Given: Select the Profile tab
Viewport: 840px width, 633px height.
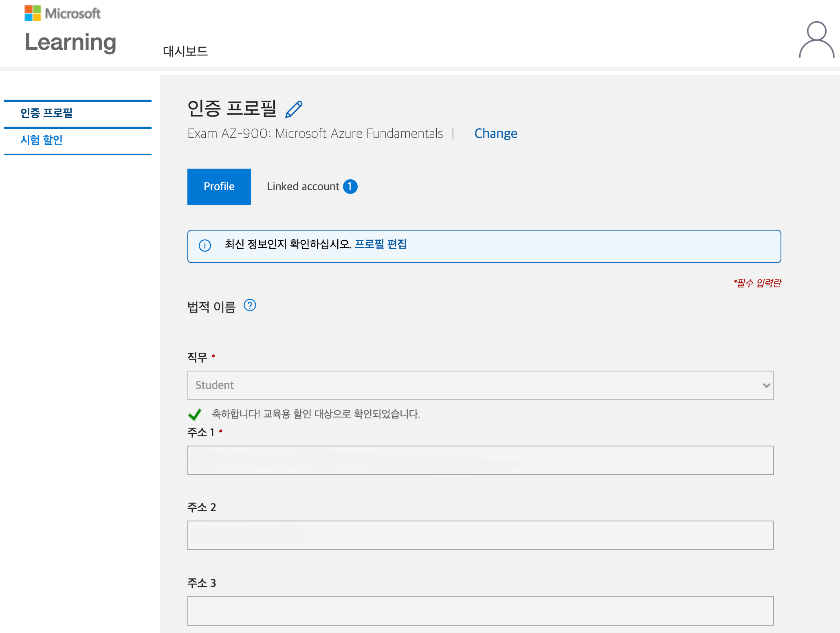Looking at the screenshot, I should pos(219,187).
